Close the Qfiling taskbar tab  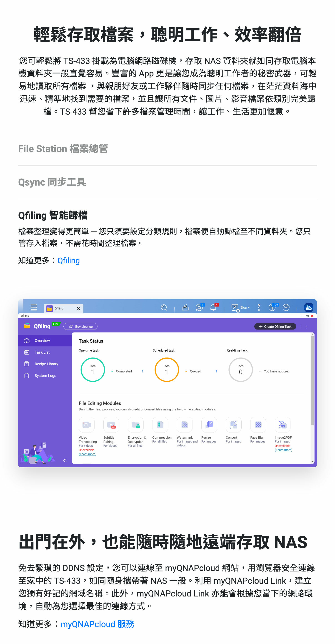79,309
